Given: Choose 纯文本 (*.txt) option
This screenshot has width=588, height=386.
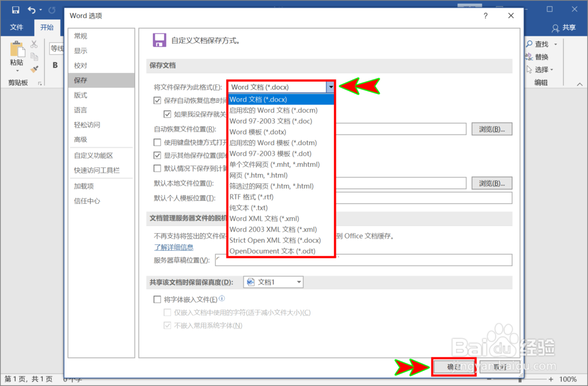Looking at the screenshot, I should coord(281,207).
